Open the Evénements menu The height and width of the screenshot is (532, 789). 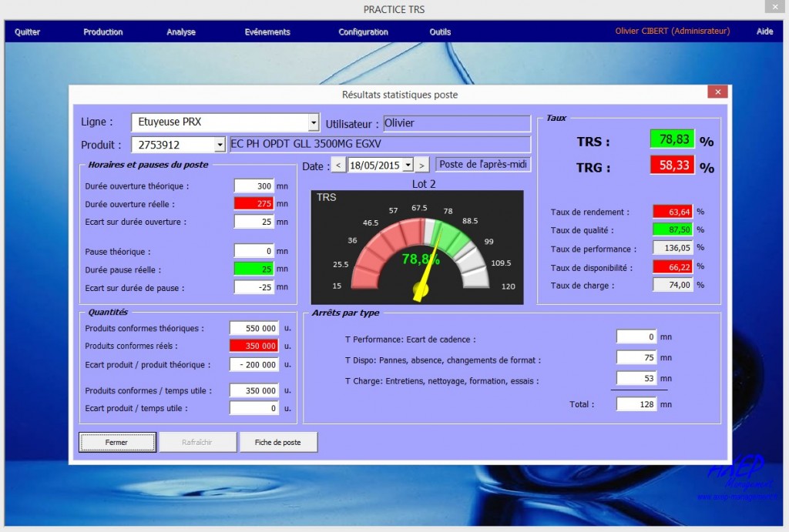pos(267,32)
